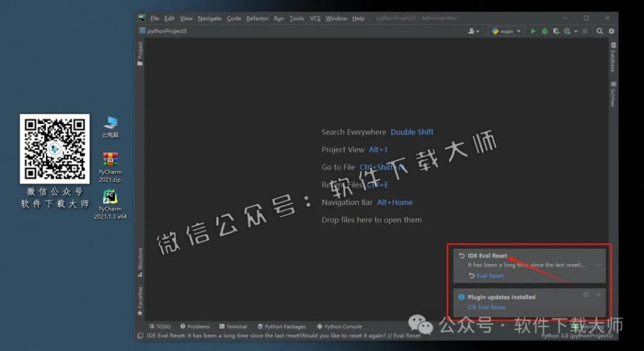
Task: Open the VCS menu
Action: point(315,18)
